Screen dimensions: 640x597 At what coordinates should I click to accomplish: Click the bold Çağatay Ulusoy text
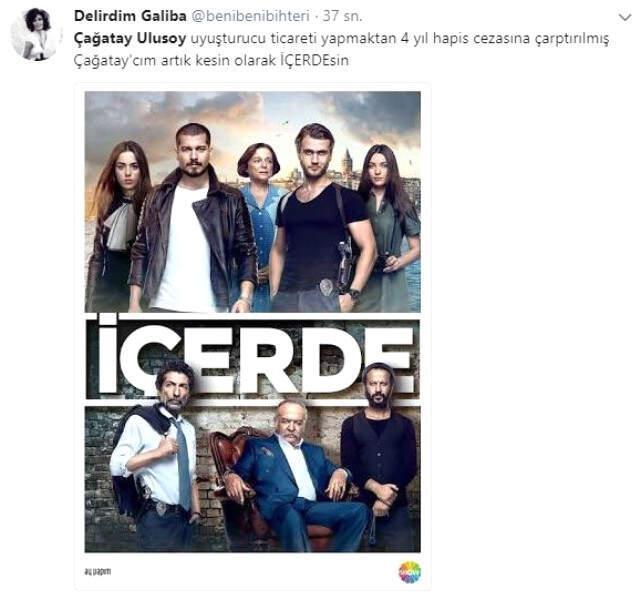pyautogui.click(x=130, y=38)
